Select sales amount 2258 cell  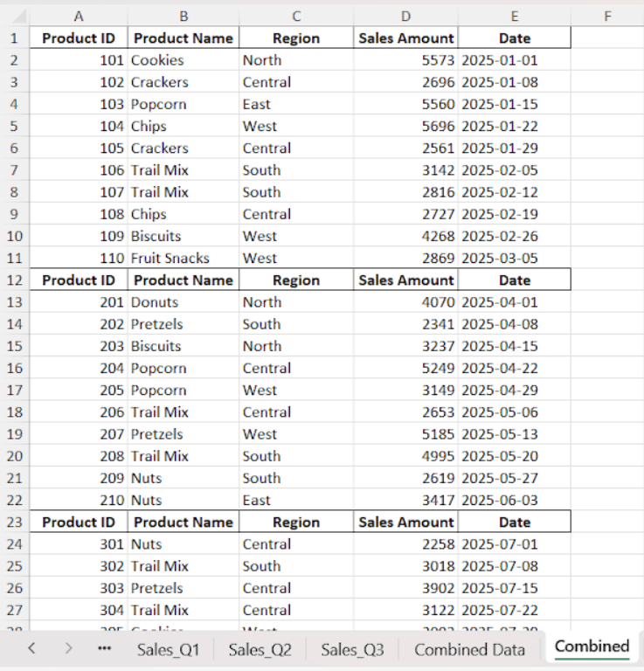click(x=405, y=544)
